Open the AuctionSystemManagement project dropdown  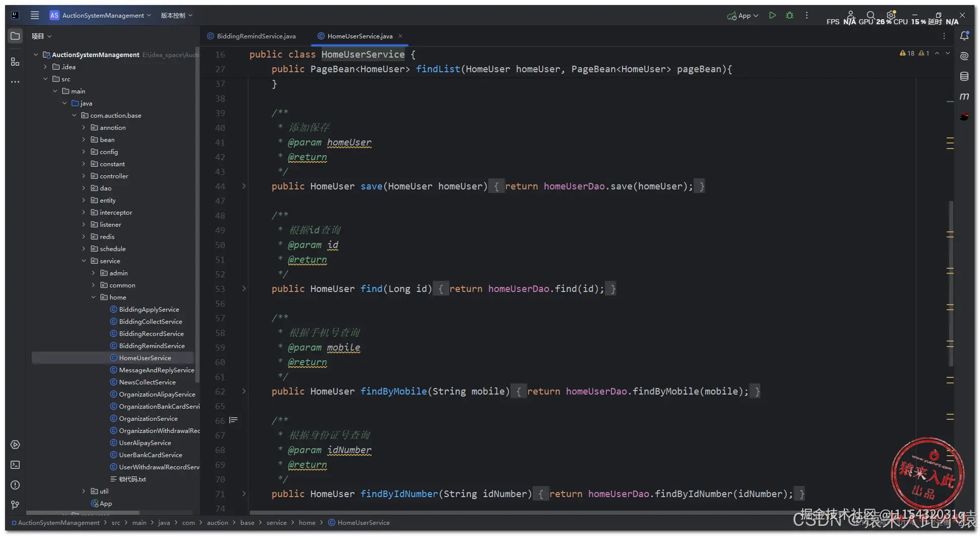[100, 15]
